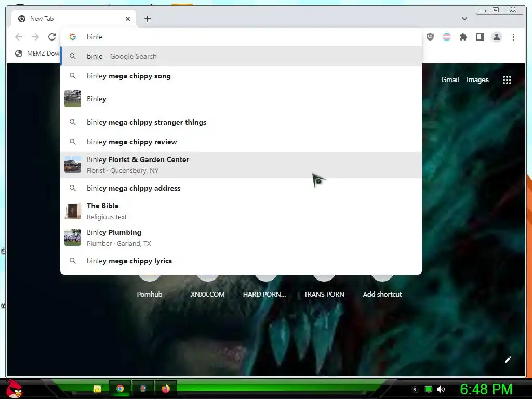This screenshot has height=399, width=532.
Task: Choose 'binley mega chippy review' suggestion
Action: click(x=241, y=142)
